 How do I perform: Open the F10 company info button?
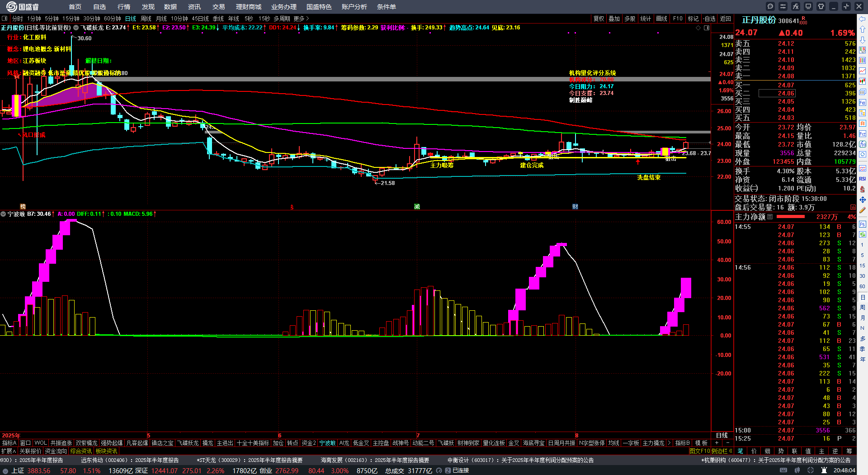pos(678,19)
